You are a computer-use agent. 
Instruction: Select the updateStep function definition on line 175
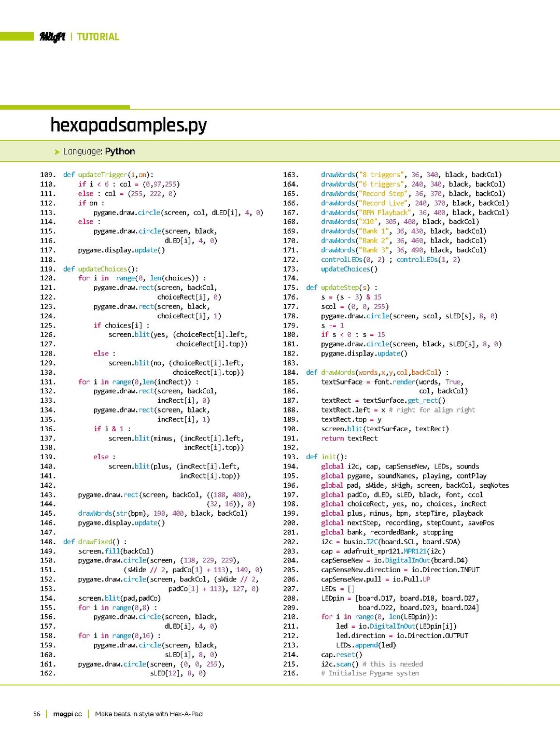point(340,287)
